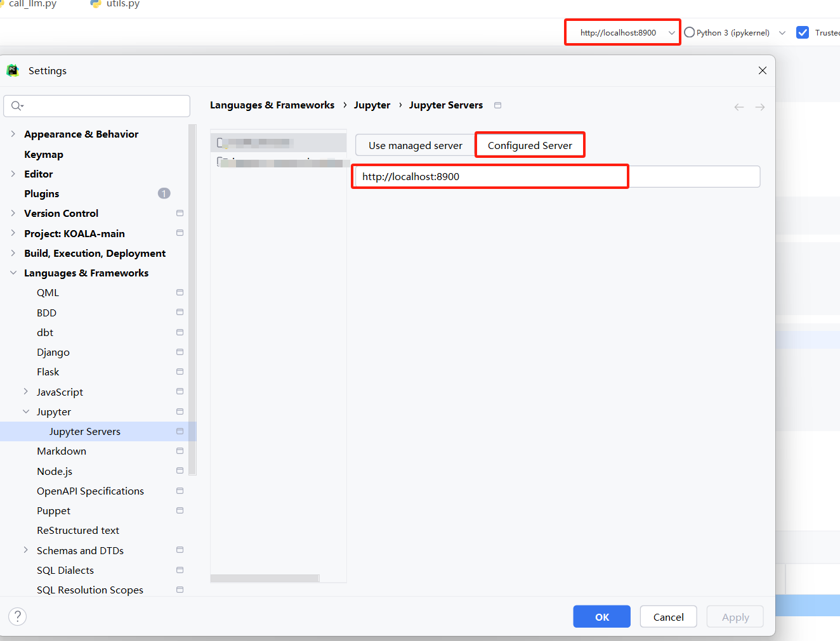Click the project-level icon beside Markdown
The width and height of the screenshot is (840, 641).
(180, 451)
